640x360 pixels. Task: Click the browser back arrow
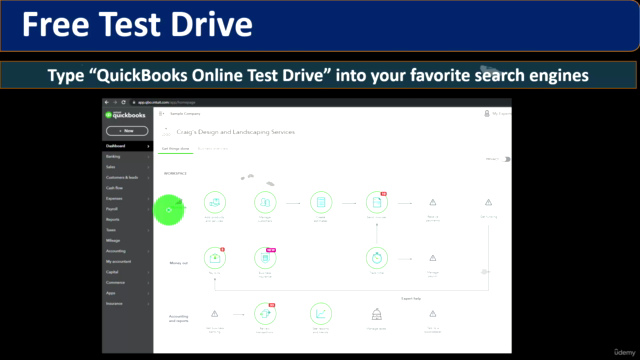[107, 102]
